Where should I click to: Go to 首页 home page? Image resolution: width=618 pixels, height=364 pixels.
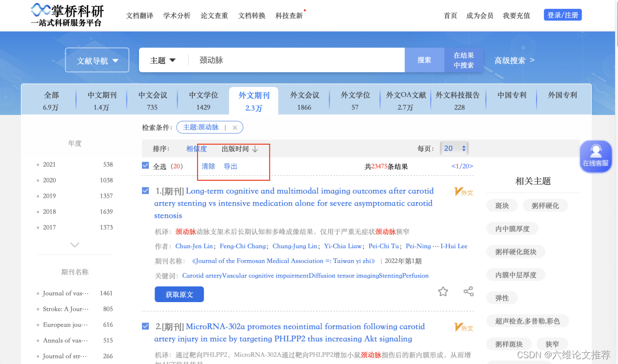(450, 16)
